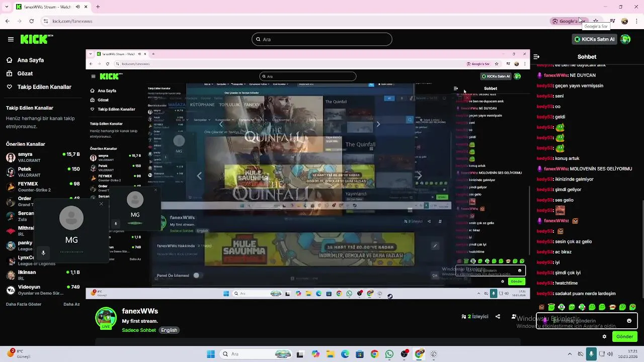Open chat settings gear beside Gönder
Image resolution: width=644 pixels, height=362 pixels.
point(604,336)
